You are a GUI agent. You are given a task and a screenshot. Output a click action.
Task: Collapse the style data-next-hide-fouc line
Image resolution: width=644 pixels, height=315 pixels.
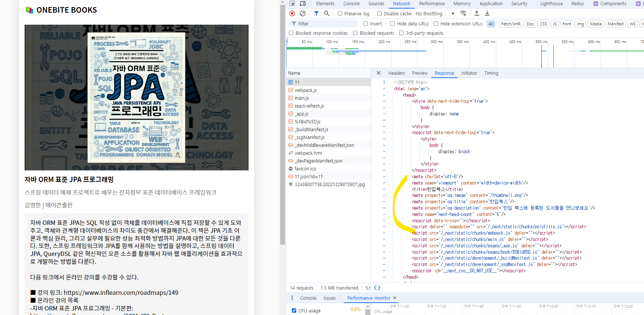coord(384,101)
